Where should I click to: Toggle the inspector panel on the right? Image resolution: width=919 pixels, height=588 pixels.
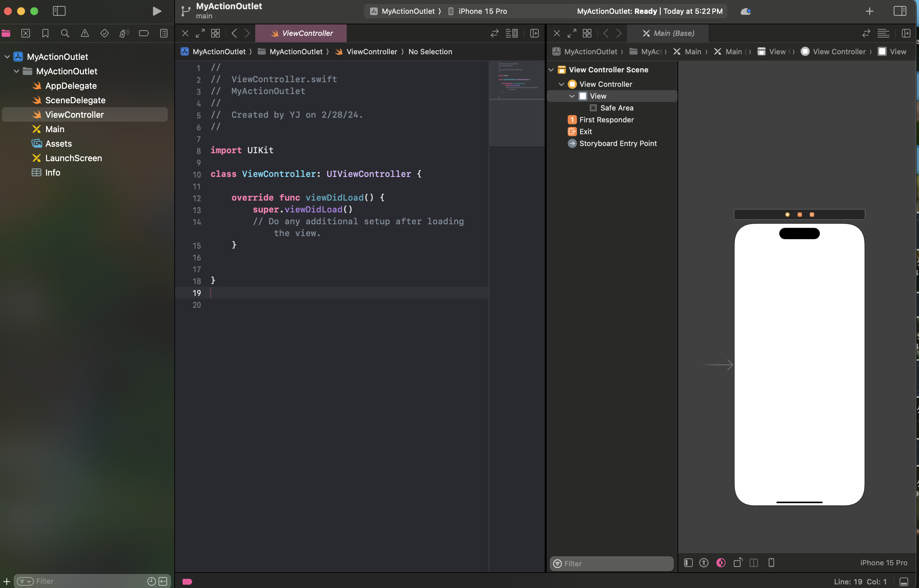click(900, 11)
